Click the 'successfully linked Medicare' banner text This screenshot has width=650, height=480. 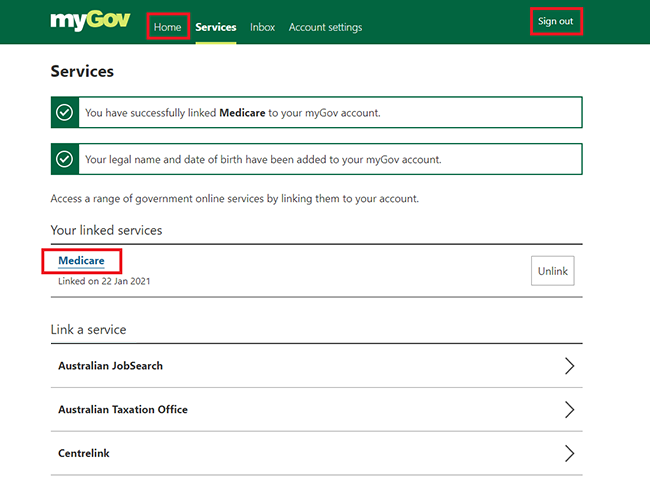tap(232, 113)
